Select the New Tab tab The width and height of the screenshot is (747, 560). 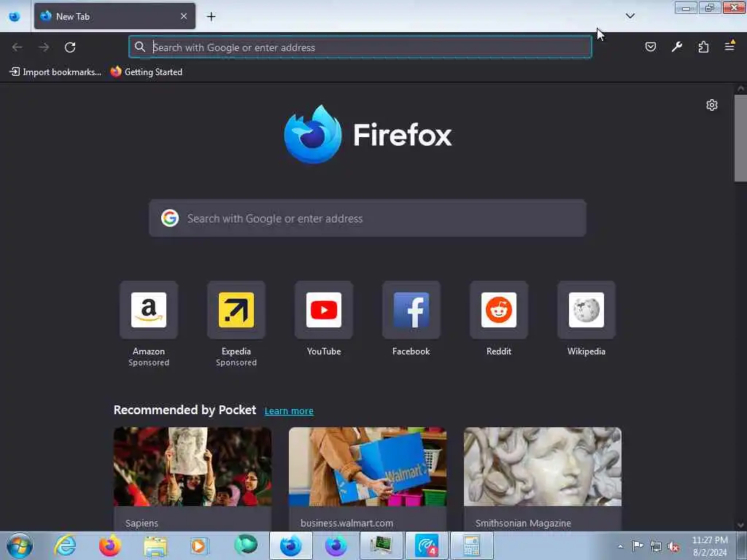115,16
